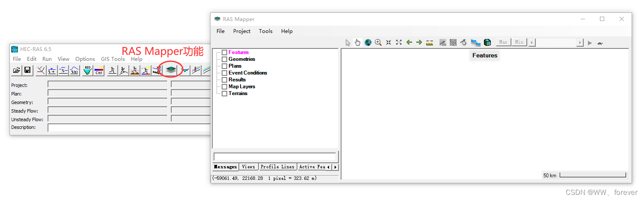This screenshot has width=644, height=200.
Task: Check the Plans layer checkbox
Action: coord(224,66)
